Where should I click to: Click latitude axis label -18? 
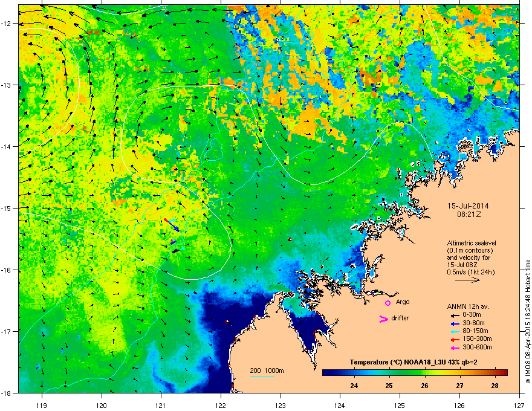click(x=7, y=393)
